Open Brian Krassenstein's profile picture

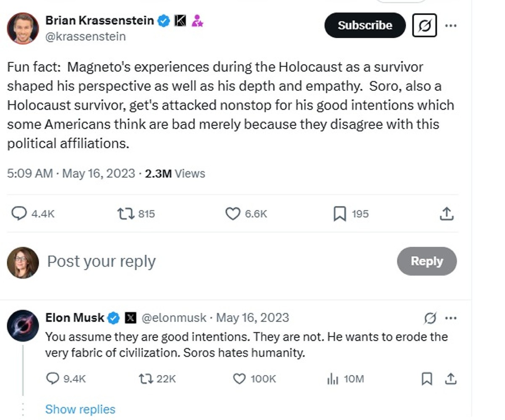coord(23,28)
